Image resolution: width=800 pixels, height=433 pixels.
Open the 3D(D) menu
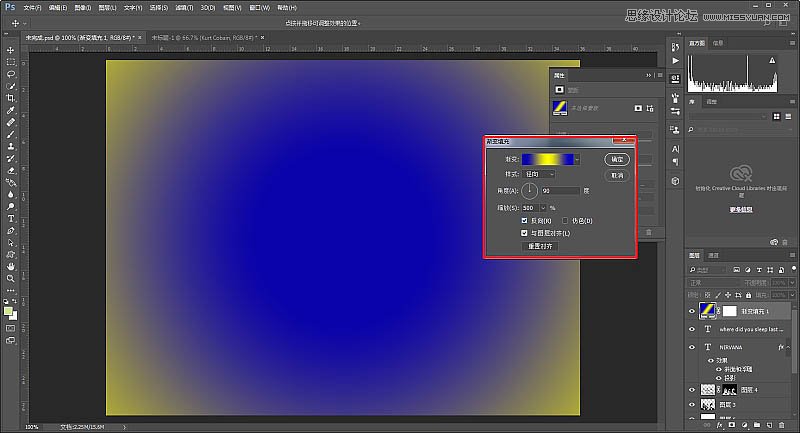point(208,8)
